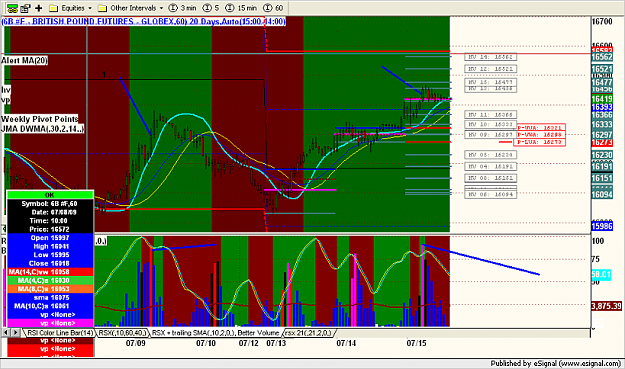Select the RSI Color Line Bar(14) tab
Screen dimensions: 625x369
60,333
